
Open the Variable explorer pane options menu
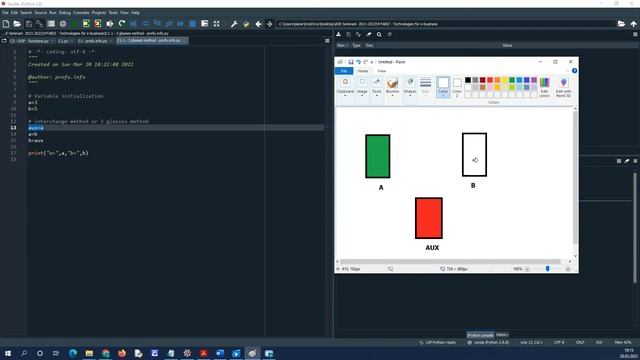pos(635,35)
